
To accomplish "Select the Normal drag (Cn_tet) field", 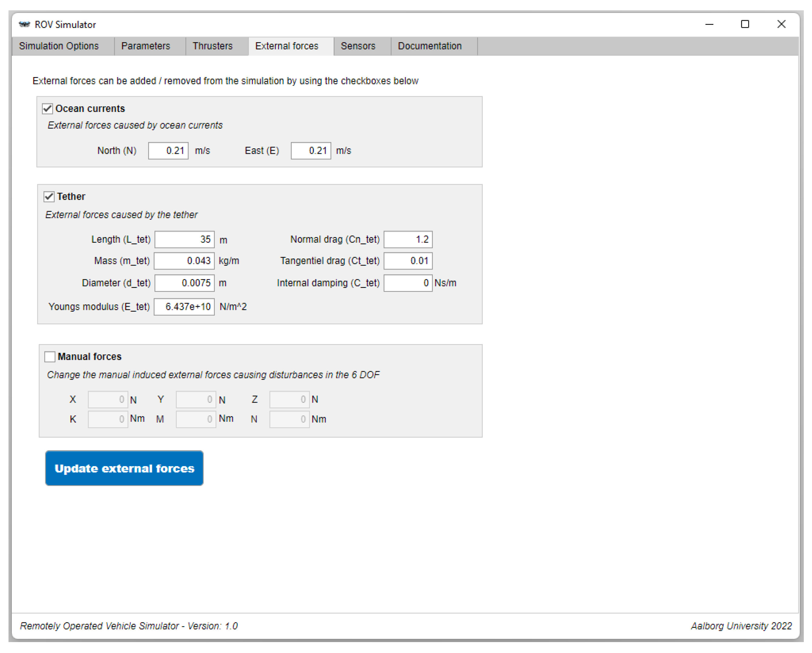I will (x=407, y=239).
